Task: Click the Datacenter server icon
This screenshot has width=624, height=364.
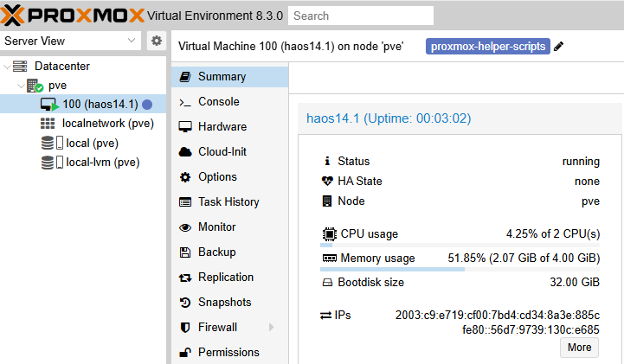Action: coord(20,66)
